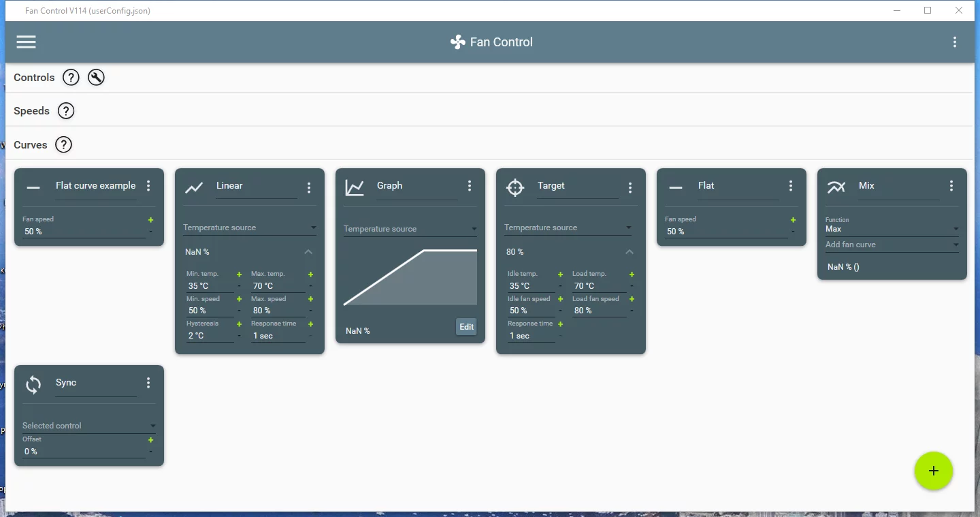Click the Target card's crosshair icon
The image size is (980, 517).
(x=515, y=187)
